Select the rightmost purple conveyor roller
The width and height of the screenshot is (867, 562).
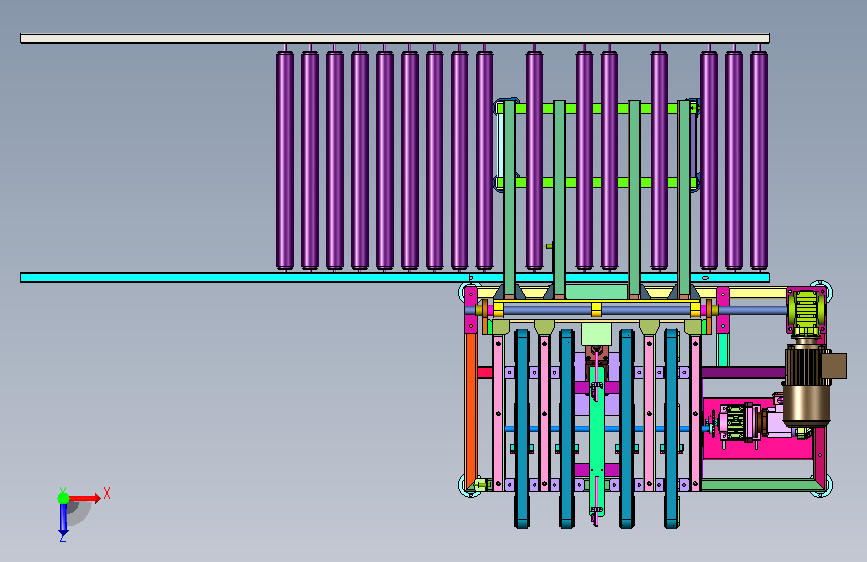point(759,160)
